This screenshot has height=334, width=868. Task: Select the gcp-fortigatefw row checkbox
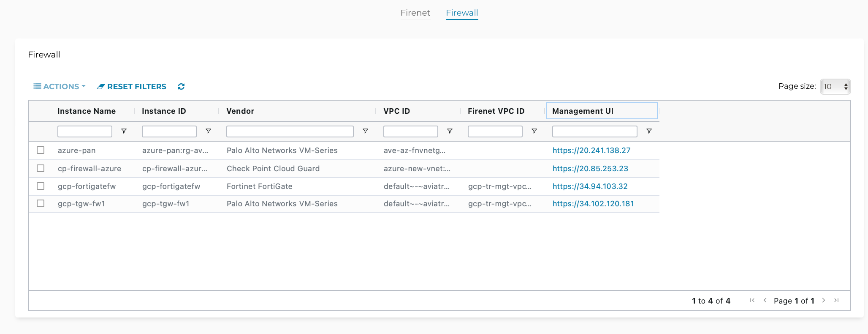[x=41, y=186]
